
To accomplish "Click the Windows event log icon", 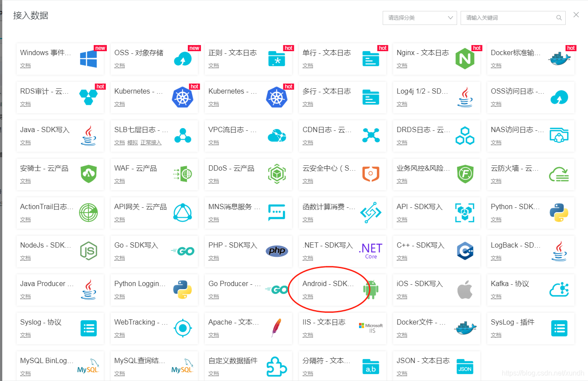I will 88,59.
